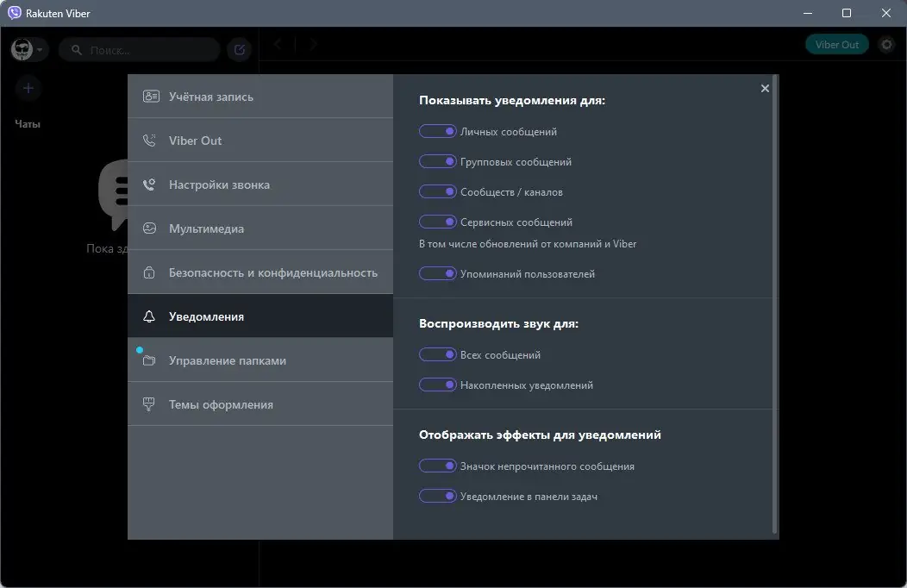Click the call settings (Настройки звонка) icon
Viewport: 907px width, 588px height.
coord(150,185)
